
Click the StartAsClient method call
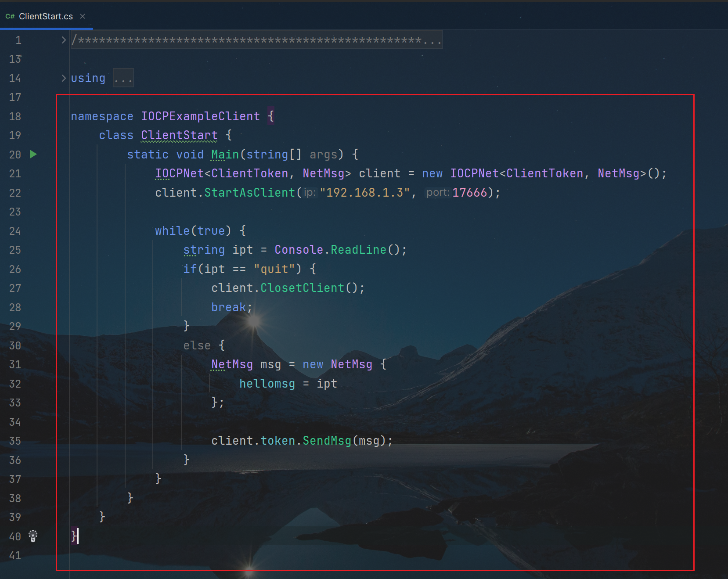click(x=250, y=193)
